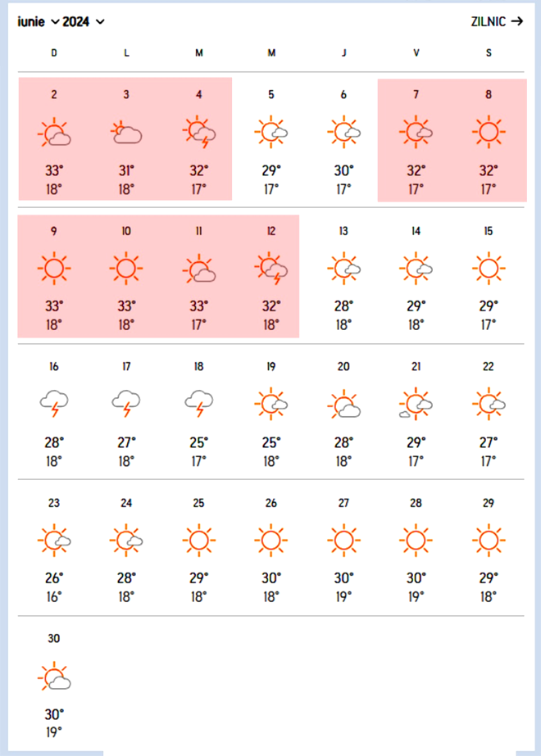Click the partly cloudy icon on June 30
The image size is (541, 756).
[54, 676]
